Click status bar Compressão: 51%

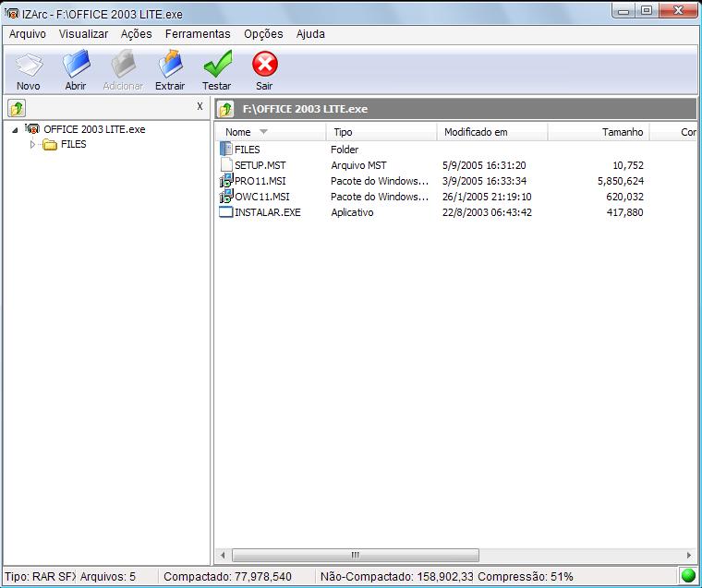point(526,576)
